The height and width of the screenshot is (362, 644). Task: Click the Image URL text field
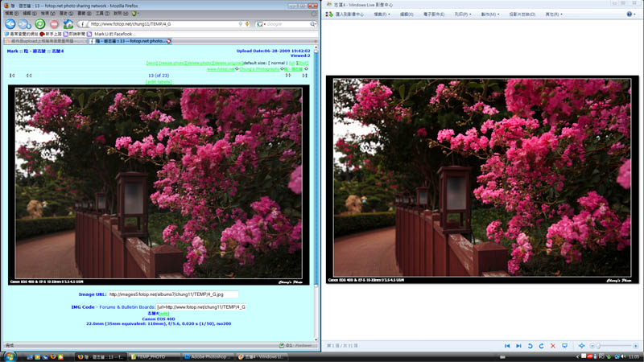[x=173, y=294]
